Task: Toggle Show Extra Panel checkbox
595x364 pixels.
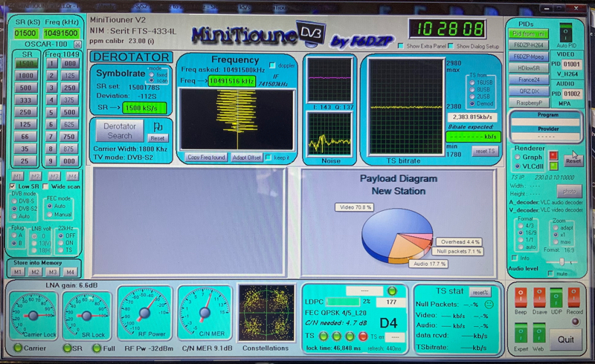Action: tap(400, 46)
